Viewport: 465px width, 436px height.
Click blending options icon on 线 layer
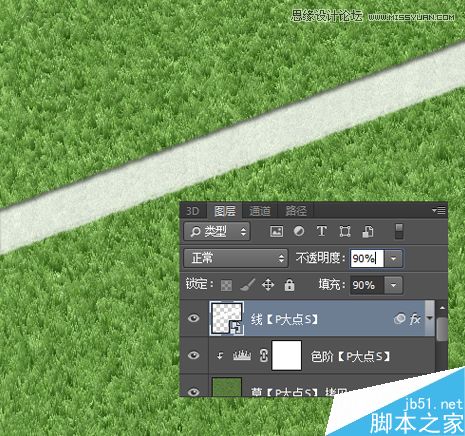pyautogui.click(x=400, y=319)
